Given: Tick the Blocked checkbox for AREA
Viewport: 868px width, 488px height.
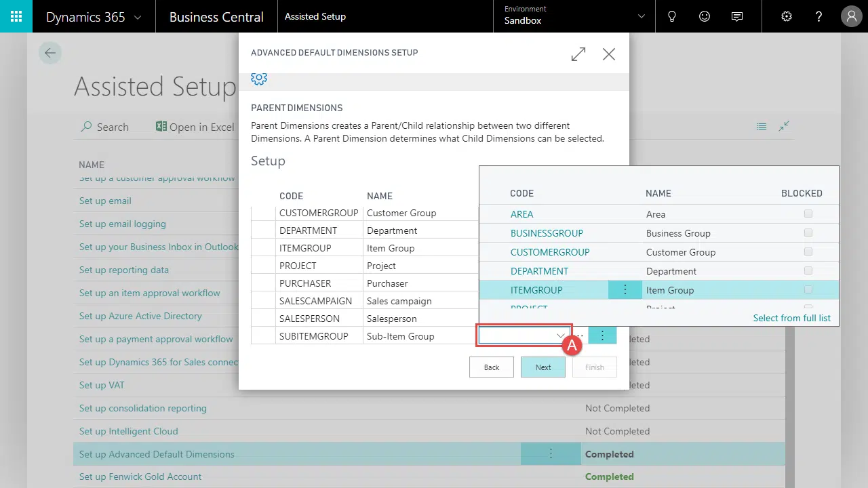Looking at the screenshot, I should (x=808, y=213).
